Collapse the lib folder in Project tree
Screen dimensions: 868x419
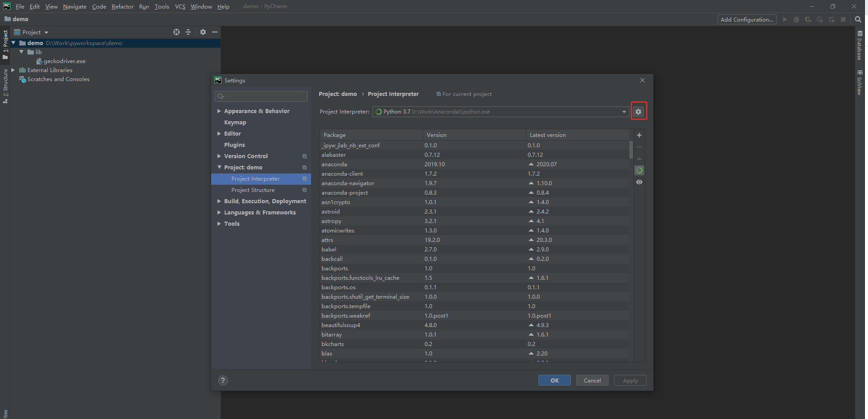(21, 52)
